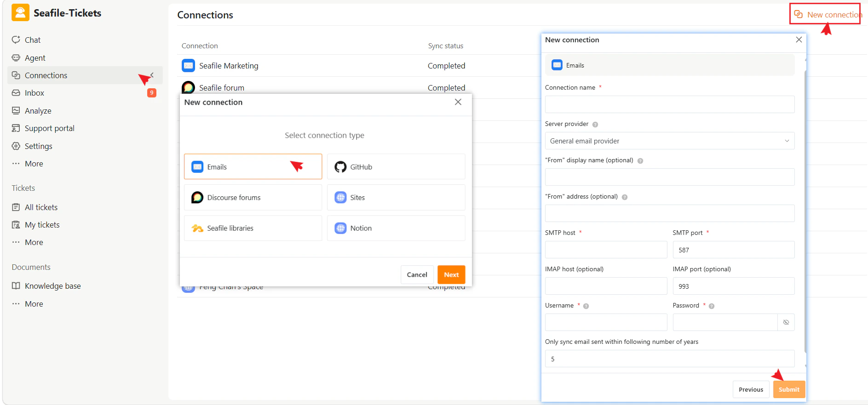Viewport: 868px width, 405px height.
Task: Click Cancel in connection type dialog
Action: 417,274
